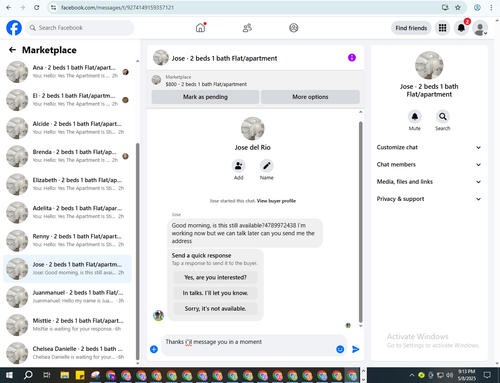Click the Add people icon under Jose del Rio
The width and height of the screenshot is (500, 383).
pos(239,166)
